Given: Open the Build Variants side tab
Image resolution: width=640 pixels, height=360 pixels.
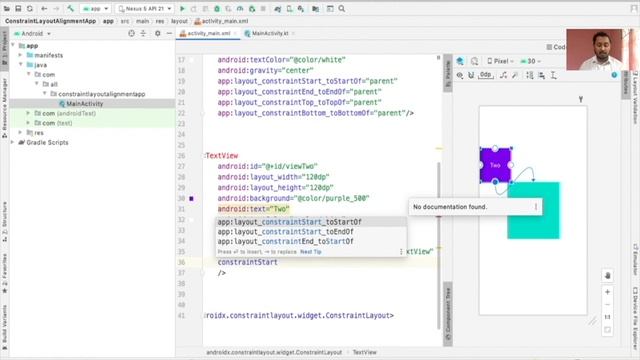Looking at the screenshot, I should tap(4, 327).
